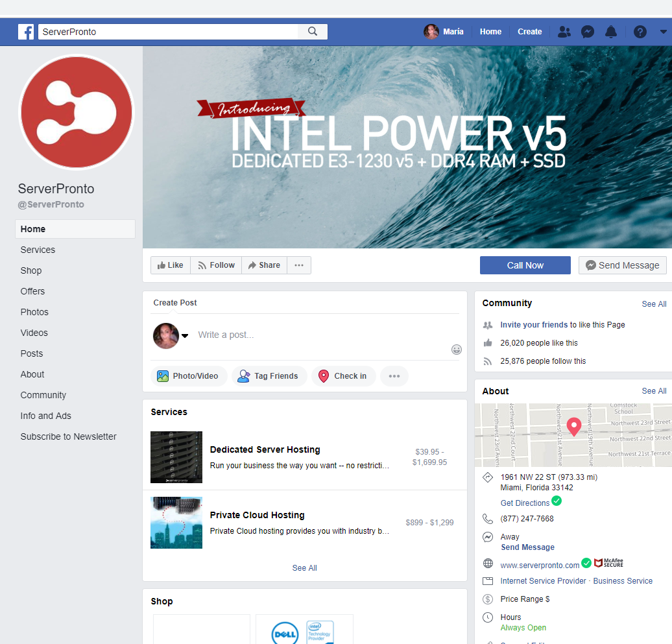Click the search magnifier button

point(313,32)
